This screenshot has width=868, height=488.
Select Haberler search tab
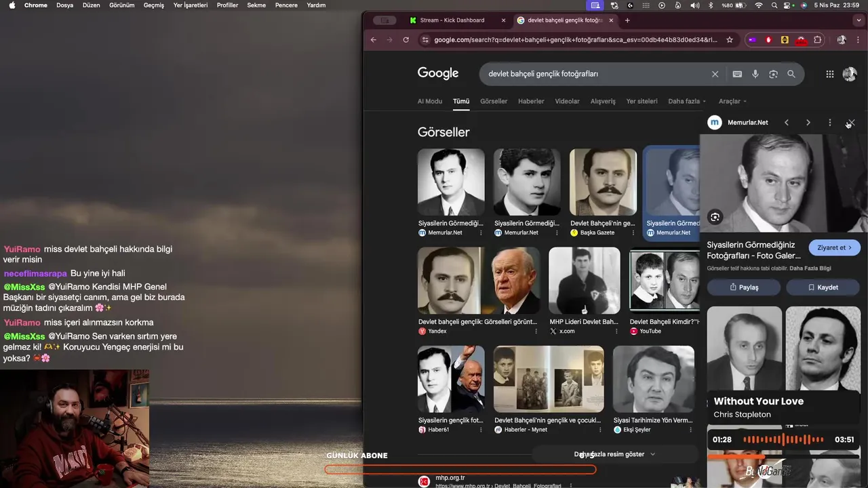[x=531, y=101]
